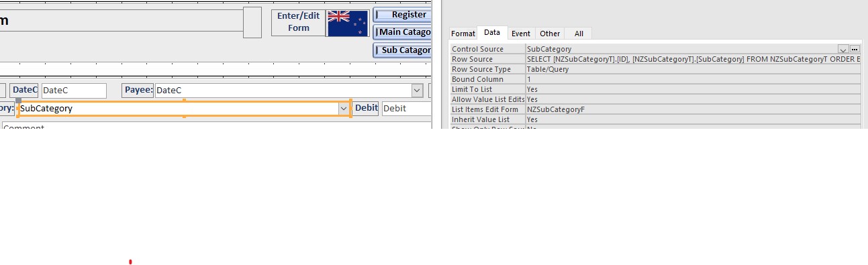Screen dimensions: 868x265
Task: Click the Register button
Action: (x=403, y=15)
